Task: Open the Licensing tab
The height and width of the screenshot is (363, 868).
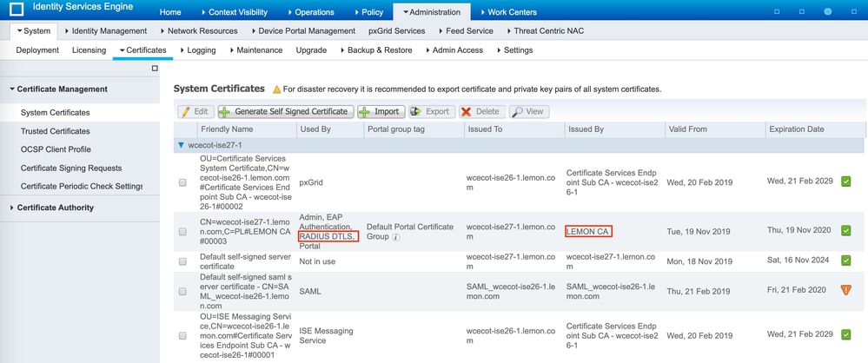Action: click(x=89, y=50)
